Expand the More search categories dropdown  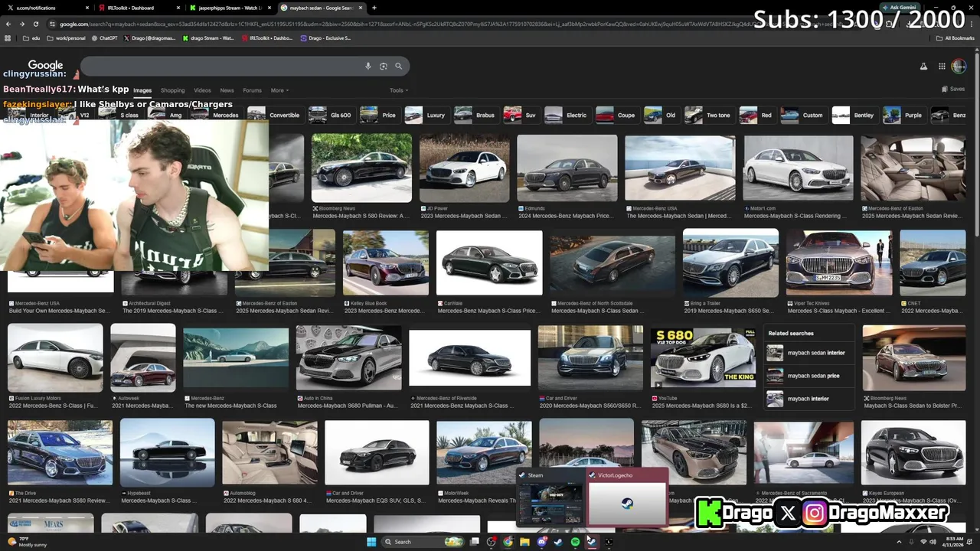(x=279, y=90)
